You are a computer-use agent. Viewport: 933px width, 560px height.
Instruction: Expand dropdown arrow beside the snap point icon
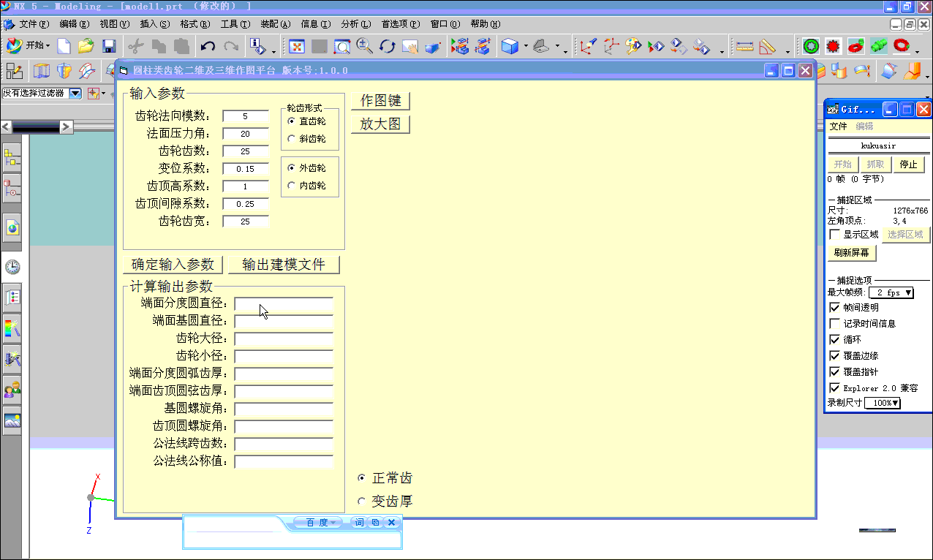pyautogui.click(x=104, y=94)
